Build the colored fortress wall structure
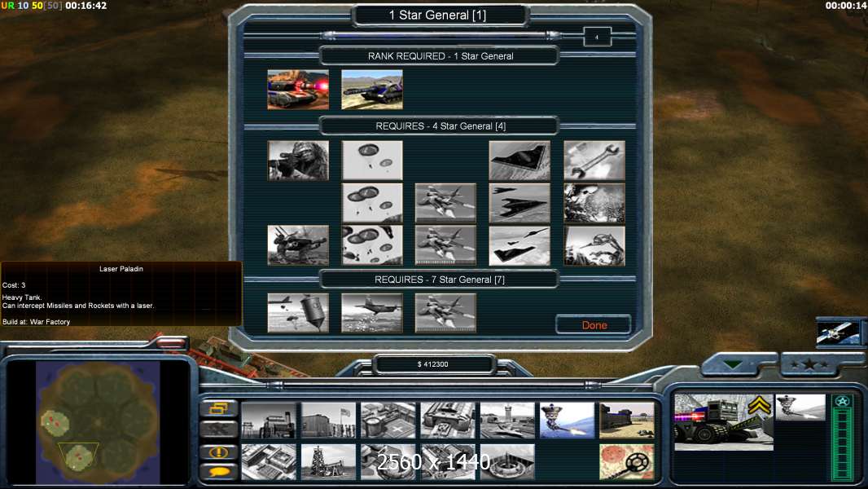868x489 pixels. point(627,421)
